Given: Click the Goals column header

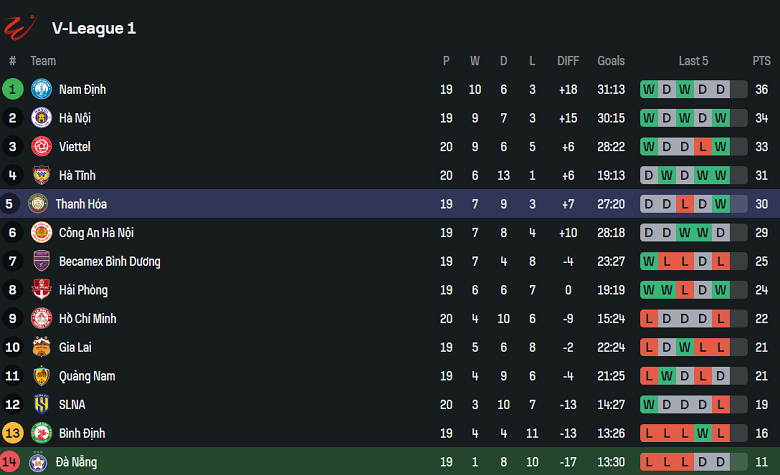Looking at the screenshot, I should point(611,61).
